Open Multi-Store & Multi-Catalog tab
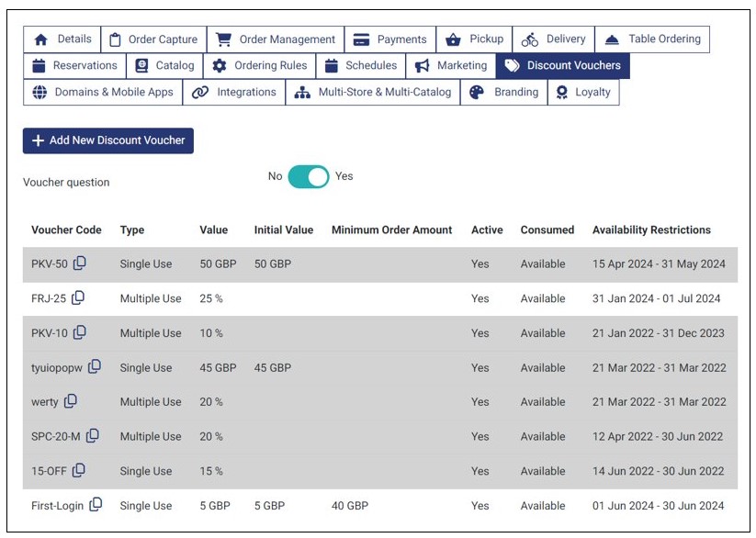 point(373,92)
